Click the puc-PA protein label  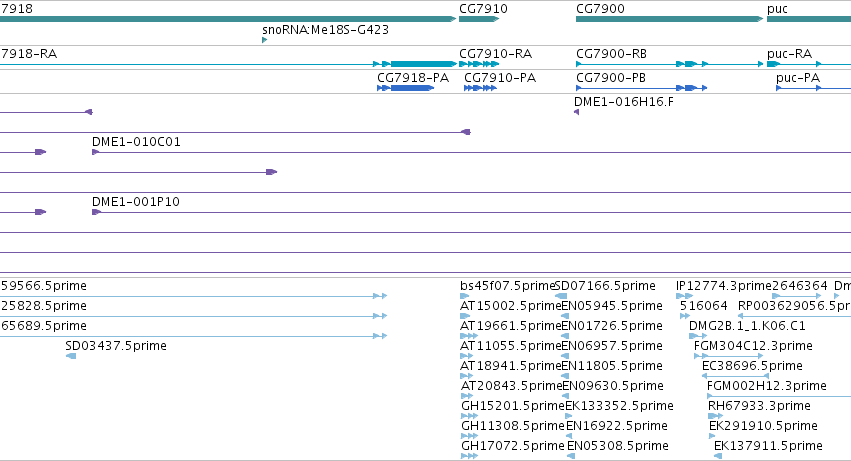click(x=798, y=78)
